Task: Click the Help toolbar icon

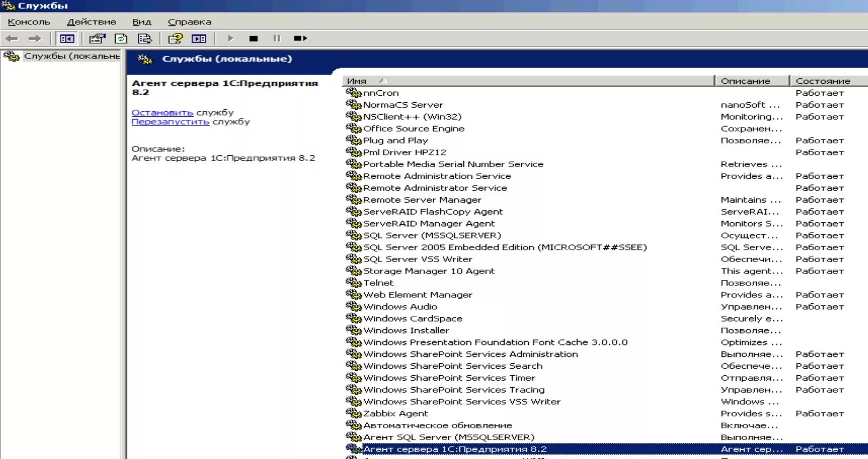Action: pos(176,38)
